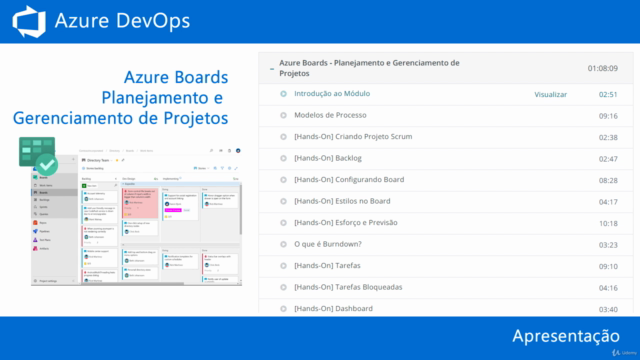
Task: Click the Azure Boards Planejamento slide heading
Action: click(x=120, y=98)
